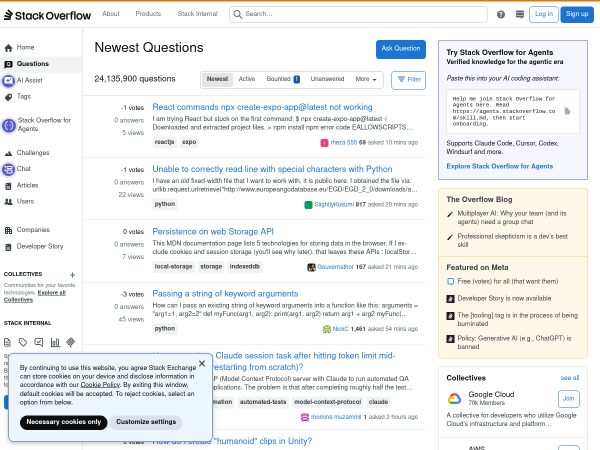The image size is (600, 450).
Task: Switch to the Bountied tab
Action: pyautogui.click(x=283, y=79)
